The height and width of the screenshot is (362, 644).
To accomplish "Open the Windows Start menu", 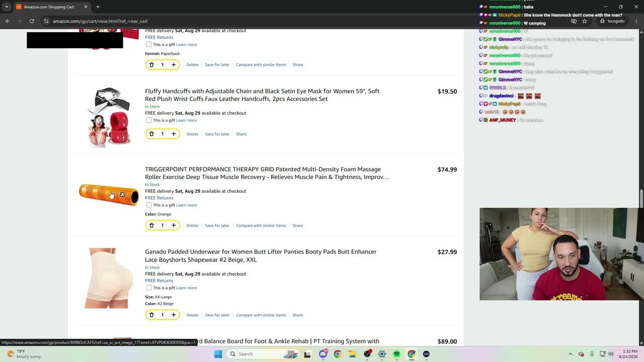I will click(x=218, y=354).
